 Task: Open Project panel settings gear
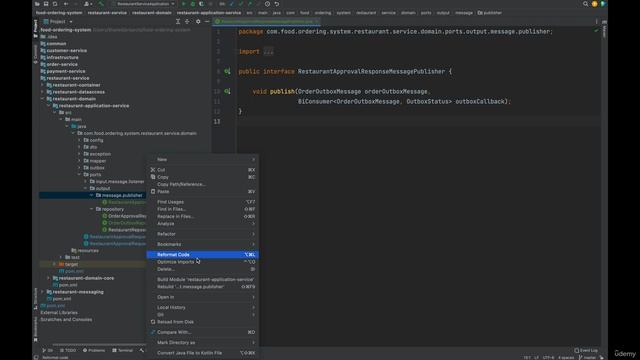pyautogui.click(x=198, y=21)
